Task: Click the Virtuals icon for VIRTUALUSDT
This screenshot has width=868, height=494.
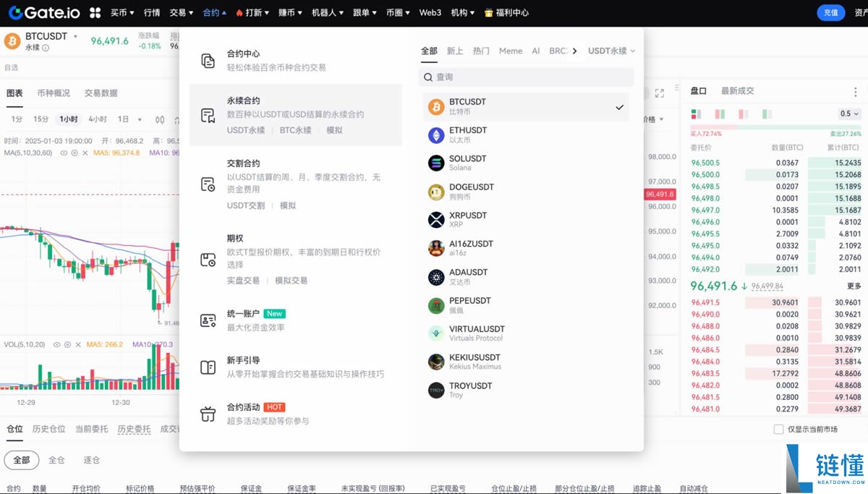Action: point(435,333)
